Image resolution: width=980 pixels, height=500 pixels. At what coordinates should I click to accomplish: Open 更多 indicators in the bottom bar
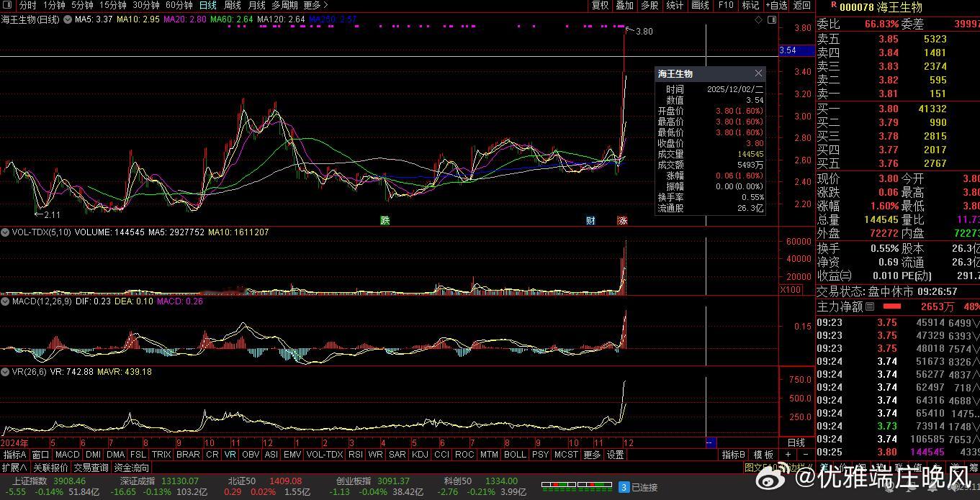click(x=592, y=455)
